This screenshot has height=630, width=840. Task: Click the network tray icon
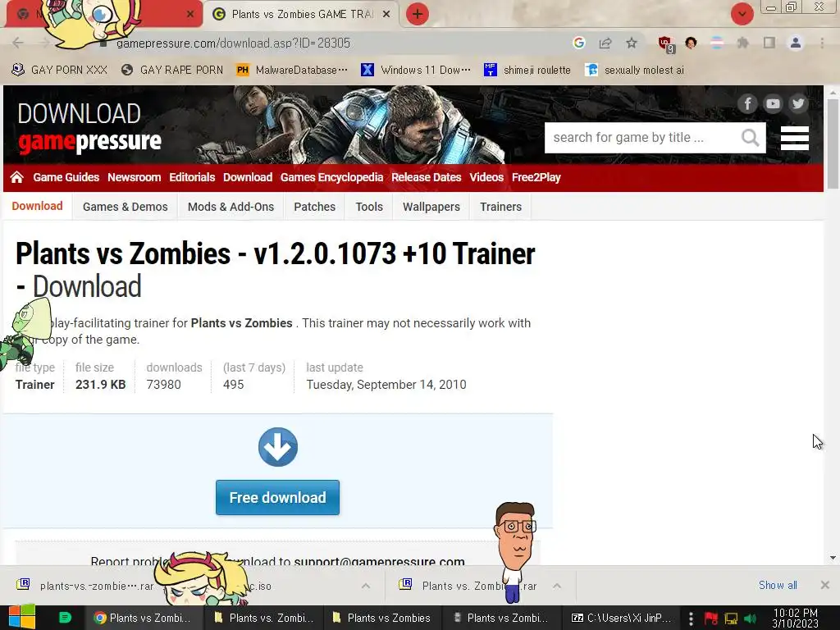point(731,619)
